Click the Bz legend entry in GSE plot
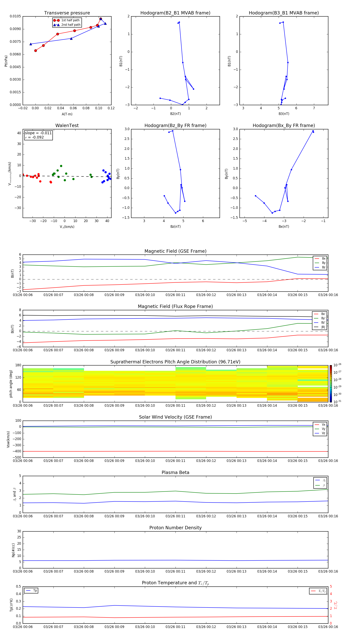 pyautogui.click(x=320, y=267)
